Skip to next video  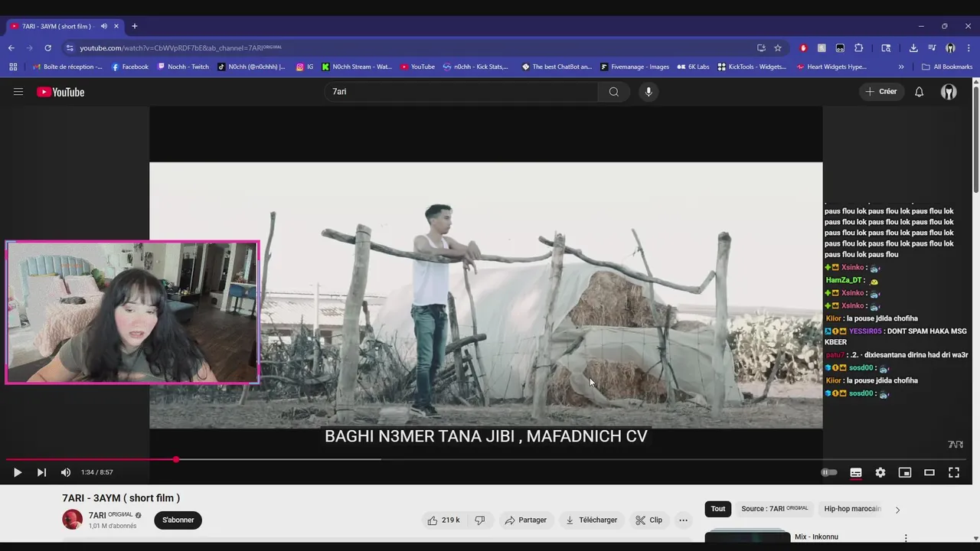tap(41, 472)
